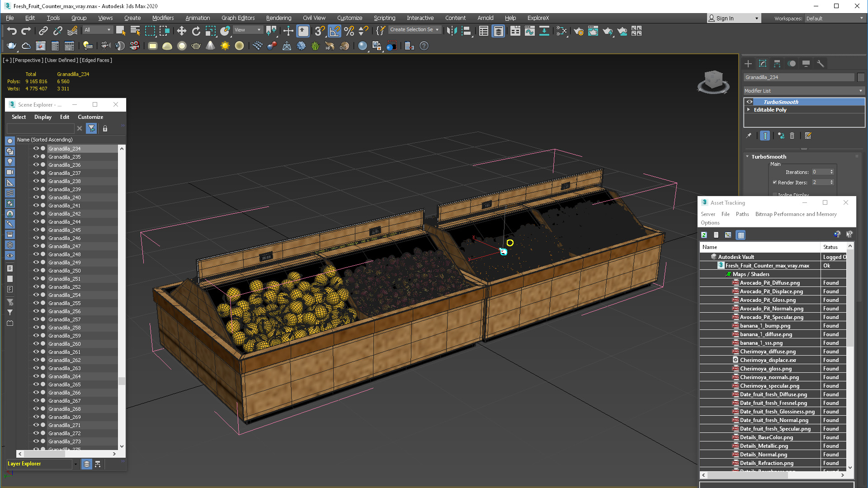The image size is (868, 488).
Task: Open the Rendering menu
Action: point(278,18)
